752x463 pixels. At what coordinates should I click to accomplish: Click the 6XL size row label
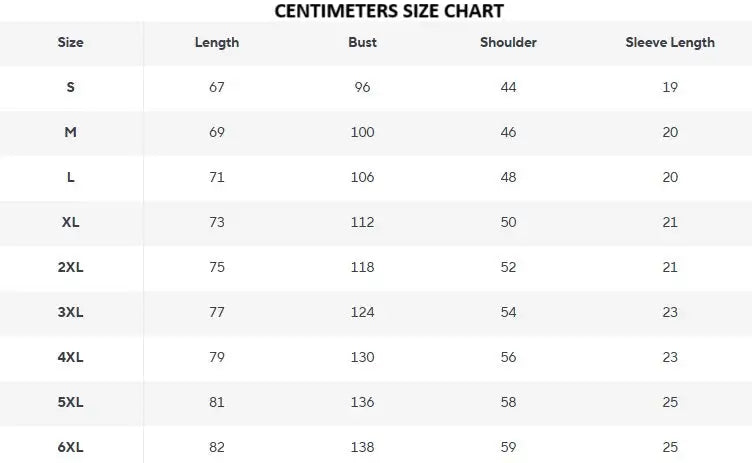pos(71,447)
